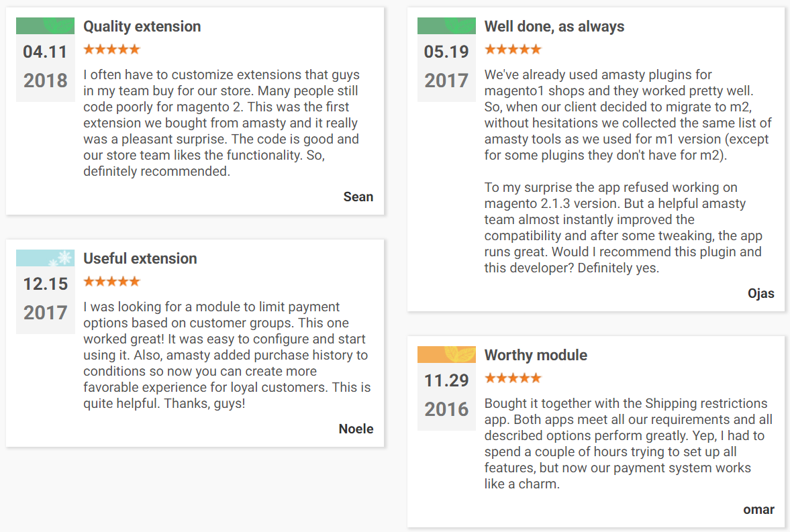Click the green leaf banner above 04.11
The height and width of the screenshot is (532, 790).
coord(45,26)
